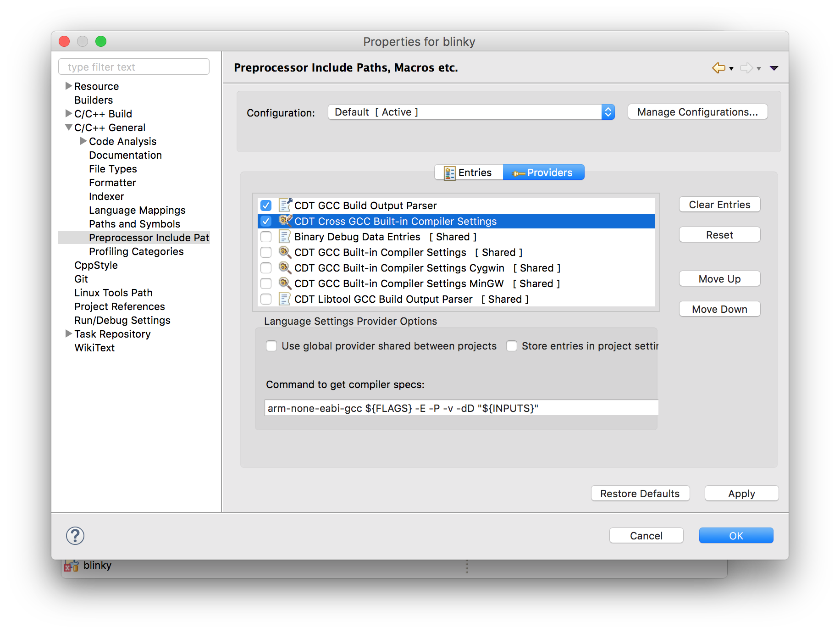Screen dimensions: 840x633
Task: Click the CDT Libtool GCC Build Output Parser icon
Action: (x=285, y=299)
